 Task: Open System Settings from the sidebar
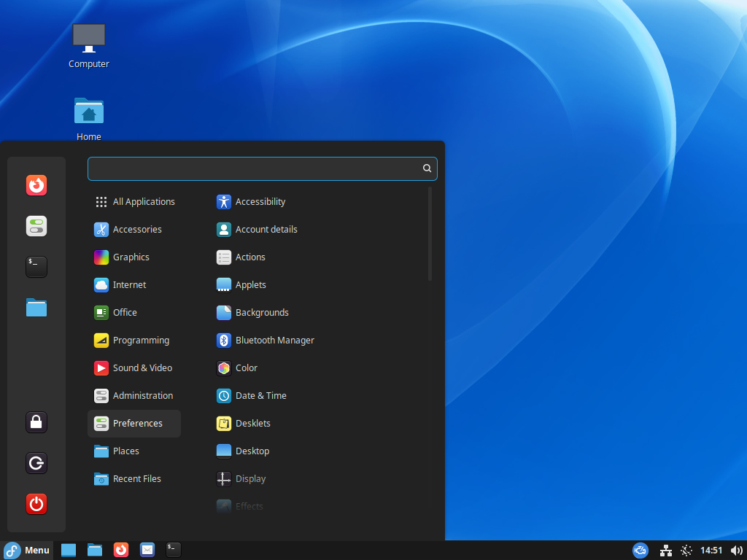click(x=36, y=226)
